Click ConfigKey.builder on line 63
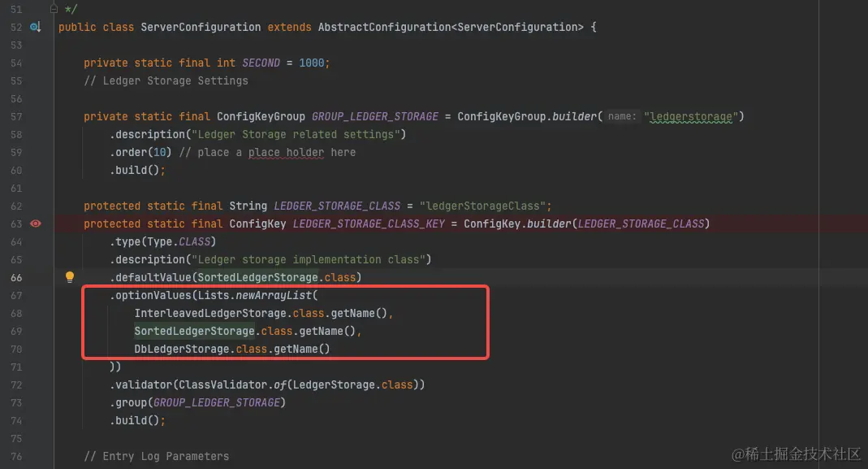Viewport: 868px width, 469px height. (517, 224)
